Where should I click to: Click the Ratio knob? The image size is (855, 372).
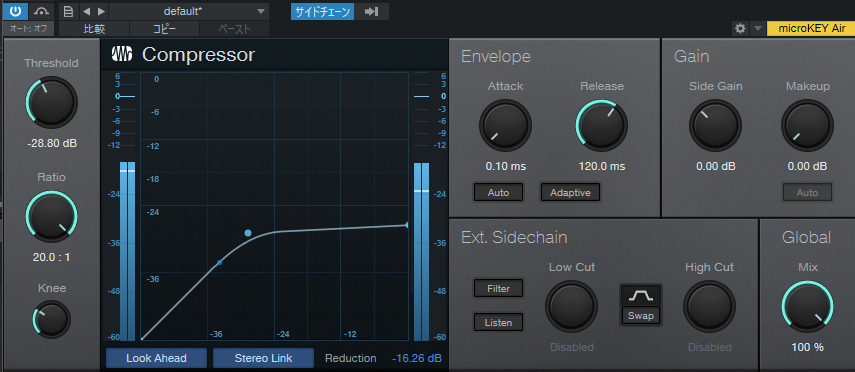[x=51, y=217]
